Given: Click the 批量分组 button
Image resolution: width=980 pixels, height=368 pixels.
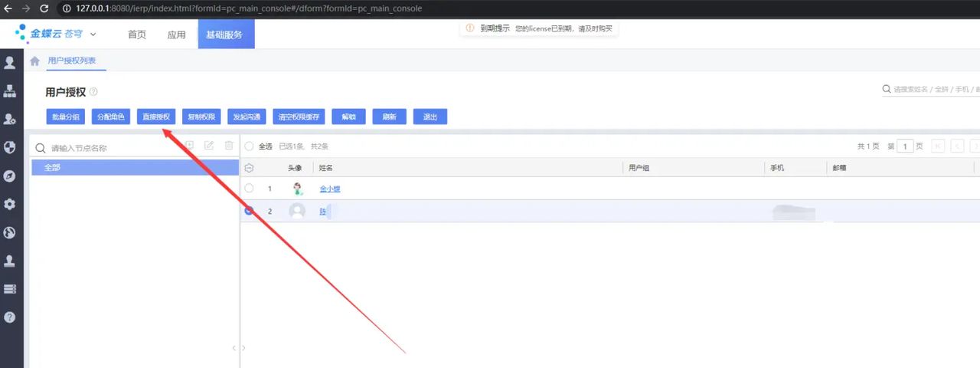Looking at the screenshot, I should (x=66, y=117).
